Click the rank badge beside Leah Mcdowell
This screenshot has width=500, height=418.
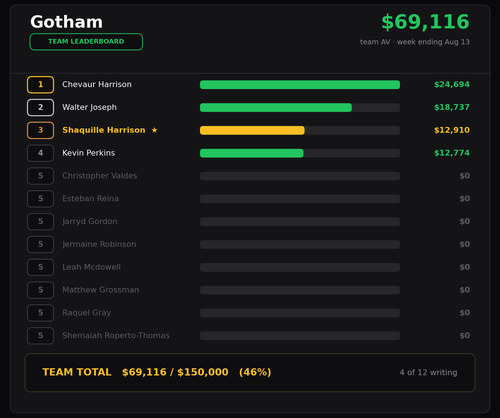pyautogui.click(x=40, y=267)
